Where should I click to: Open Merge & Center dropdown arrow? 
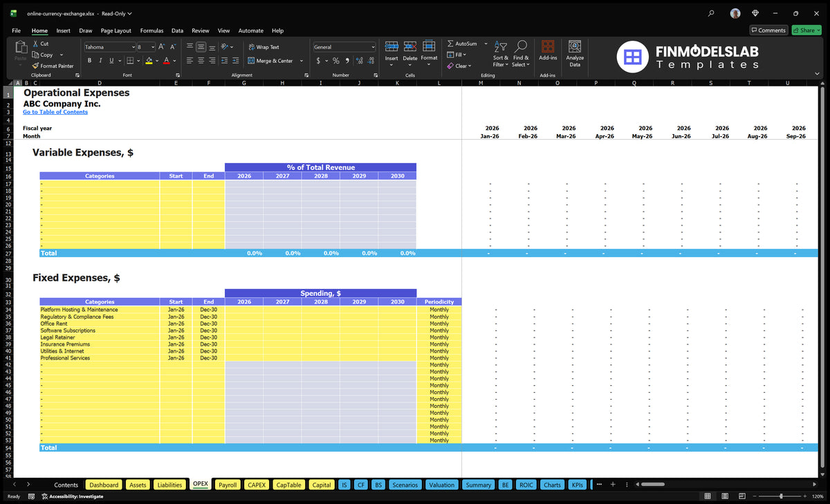[x=302, y=61]
